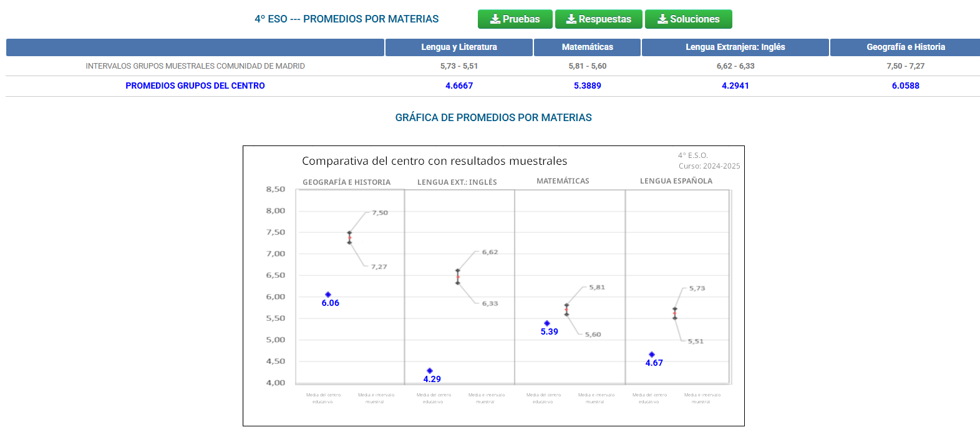Click the 6,33 lower interval label in chart
980x432 pixels.
click(490, 303)
